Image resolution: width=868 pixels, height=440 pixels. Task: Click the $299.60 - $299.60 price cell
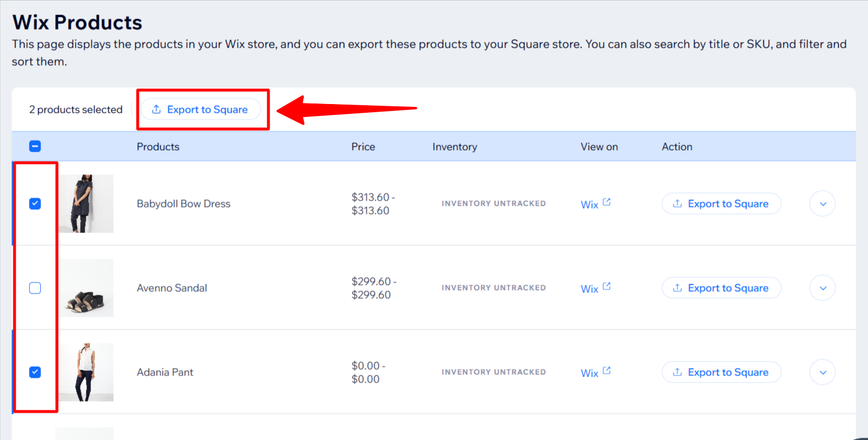click(373, 288)
